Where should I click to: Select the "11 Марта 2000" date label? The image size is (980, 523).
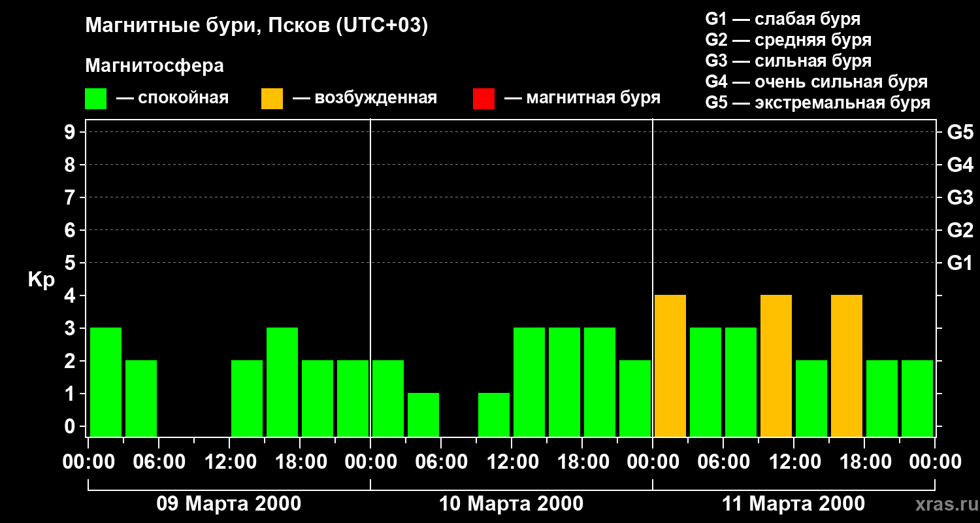pos(793,504)
